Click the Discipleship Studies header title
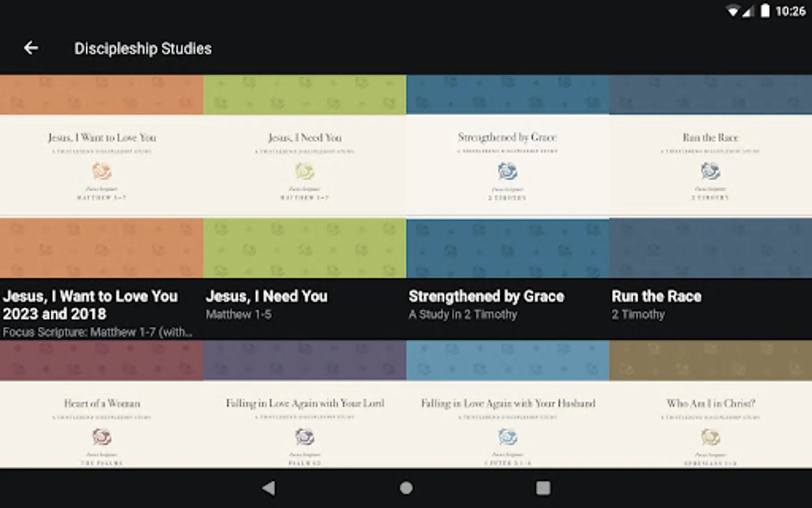The width and height of the screenshot is (812, 508). pyautogui.click(x=144, y=48)
